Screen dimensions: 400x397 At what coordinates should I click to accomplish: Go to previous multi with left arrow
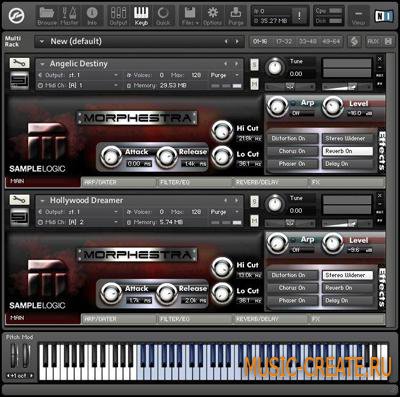click(226, 42)
